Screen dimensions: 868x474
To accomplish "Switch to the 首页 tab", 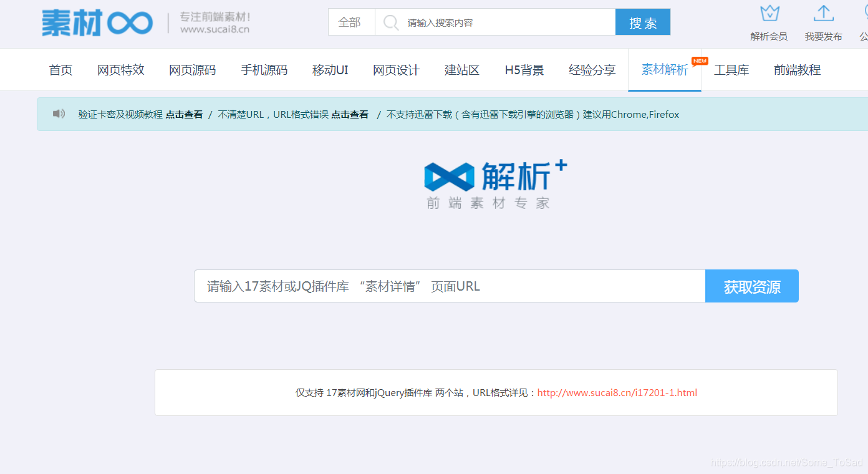I will click(x=60, y=70).
